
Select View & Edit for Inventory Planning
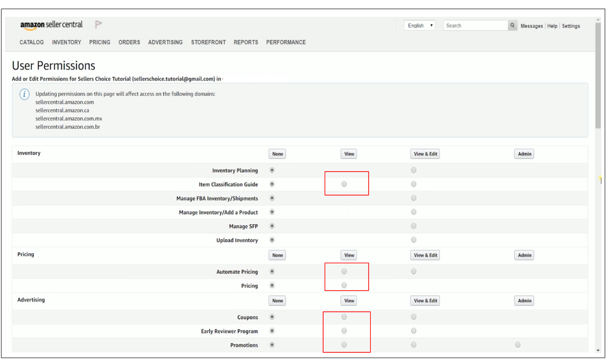coord(413,170)
